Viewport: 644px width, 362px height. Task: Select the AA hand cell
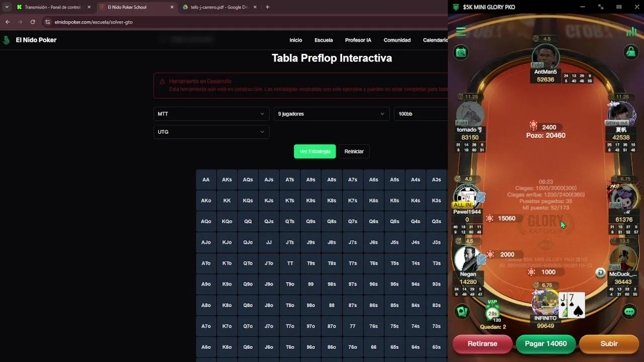pos(206,179)
